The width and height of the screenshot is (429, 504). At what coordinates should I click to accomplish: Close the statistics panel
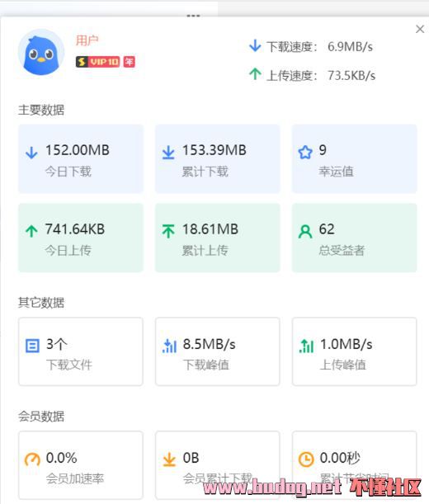click(420, 29)
